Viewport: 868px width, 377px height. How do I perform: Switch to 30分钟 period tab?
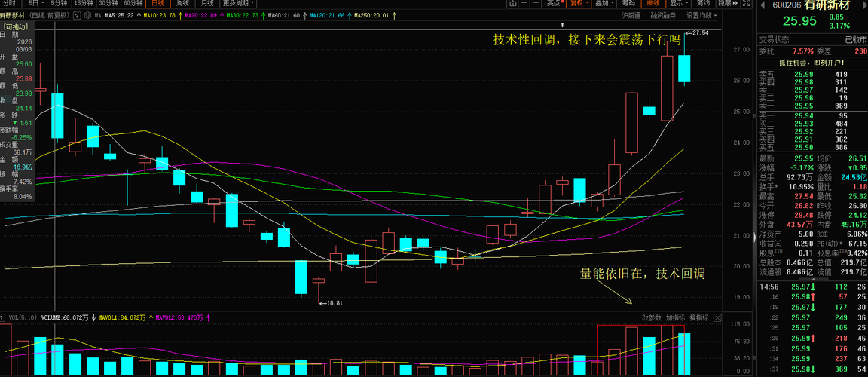point(108,3)
